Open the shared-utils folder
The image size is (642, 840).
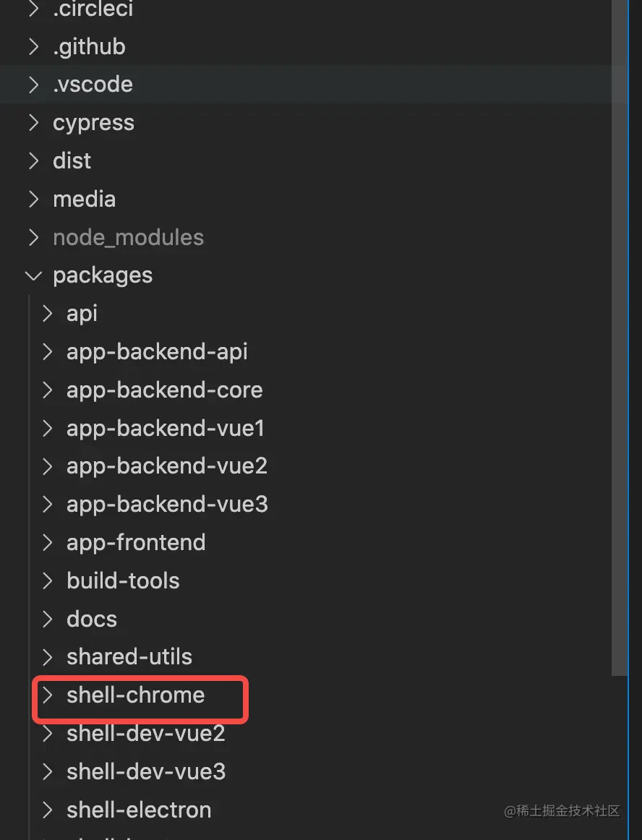tap(129, 657)
